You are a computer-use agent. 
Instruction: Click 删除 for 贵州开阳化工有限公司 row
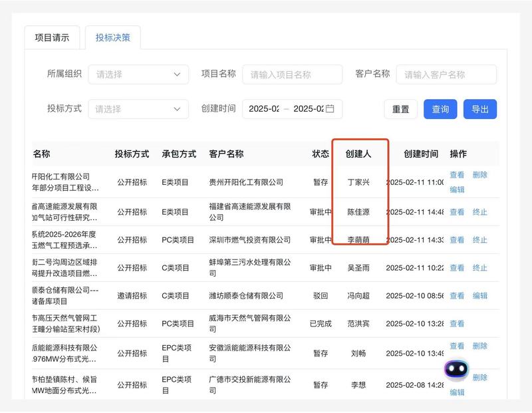point(479,175)
